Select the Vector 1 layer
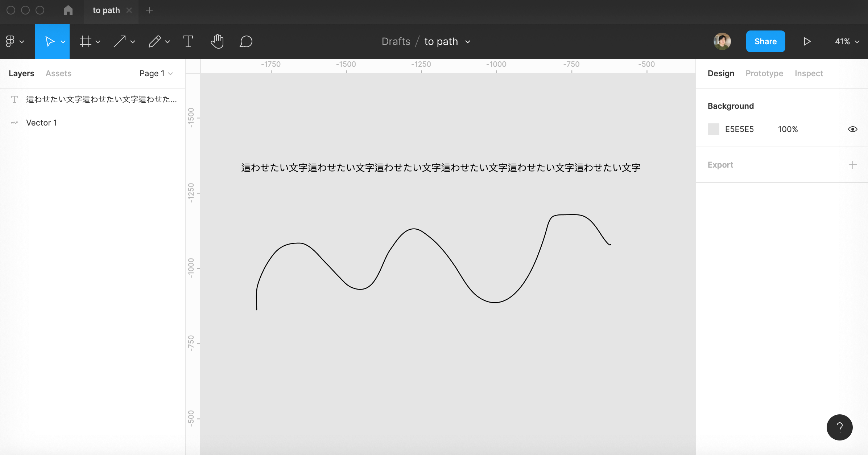 pos(41,122)
